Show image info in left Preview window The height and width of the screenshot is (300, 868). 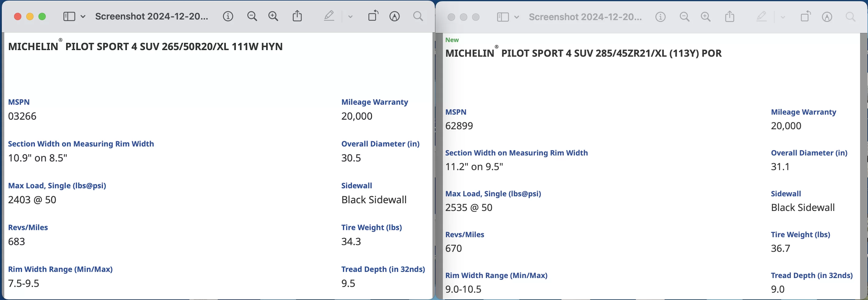228,16
